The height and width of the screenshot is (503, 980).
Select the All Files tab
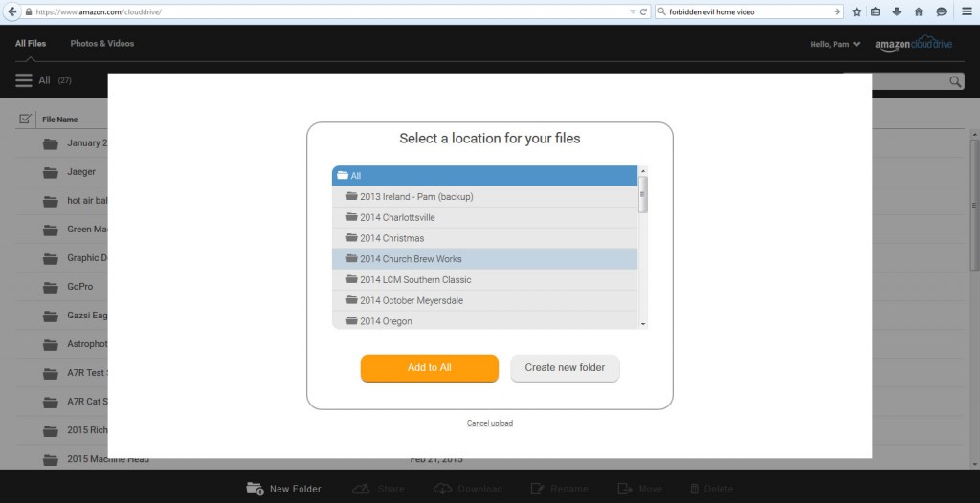[31, 44]
